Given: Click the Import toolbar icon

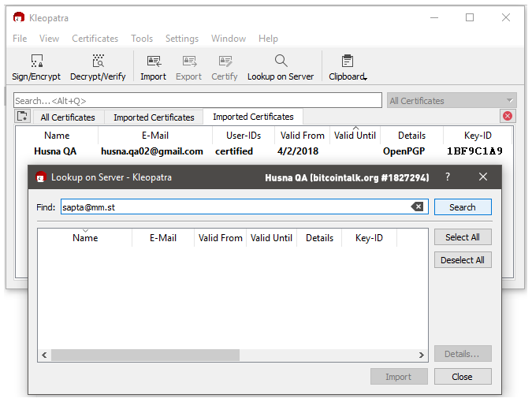Looking at the screenshot, I should [x=154, y=68].
